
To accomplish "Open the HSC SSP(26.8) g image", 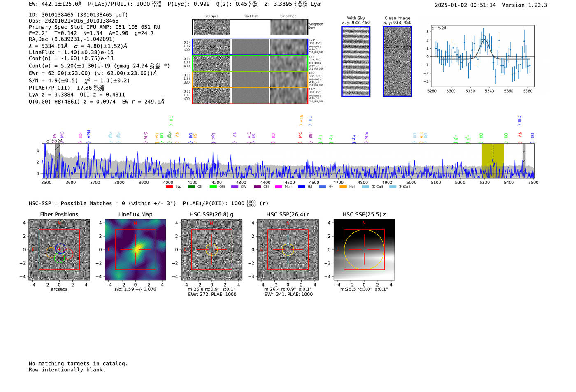I will (211, 249).
